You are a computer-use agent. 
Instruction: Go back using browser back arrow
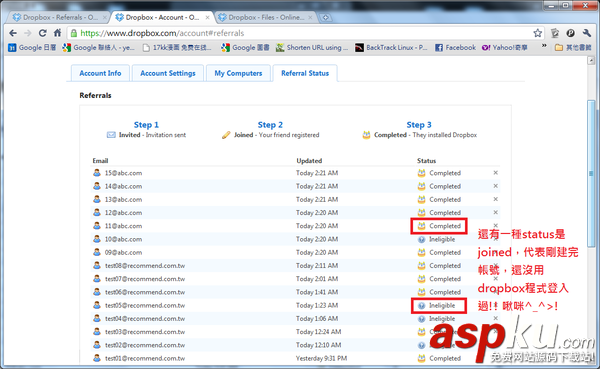[x=13, y=33]
